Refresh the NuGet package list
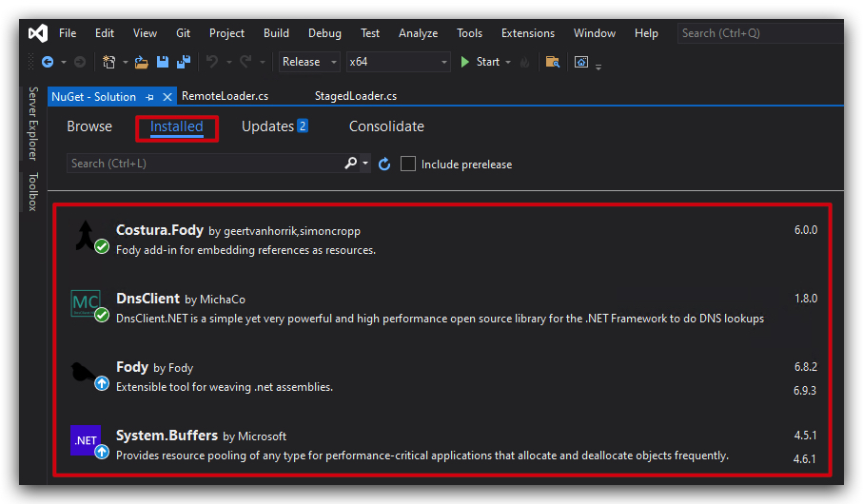 point(384,164)
